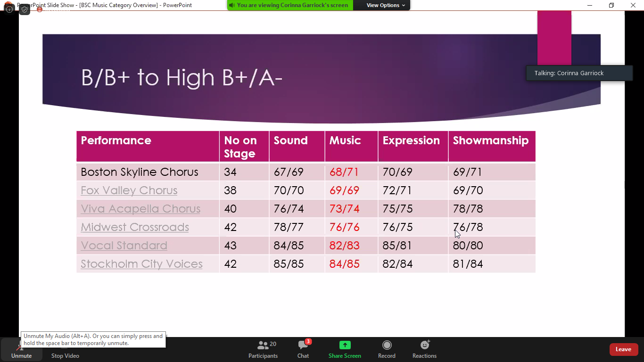Click Sound score 67/69
The height and width of the screenshot is (362, 644).
(x=289, y=172)
